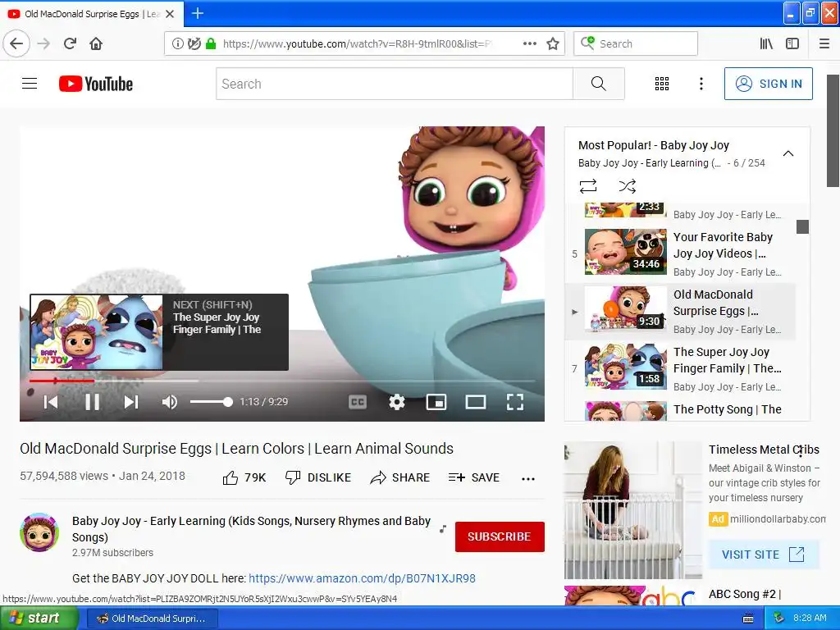Close the Old MacDonald Surprise Eggs tab
840x630 pixels.
(x=170, y=14)
